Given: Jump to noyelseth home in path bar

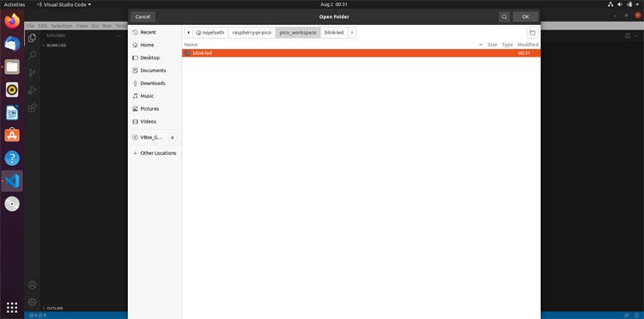Looking at the screenshot, I should (x=210, y=33).
